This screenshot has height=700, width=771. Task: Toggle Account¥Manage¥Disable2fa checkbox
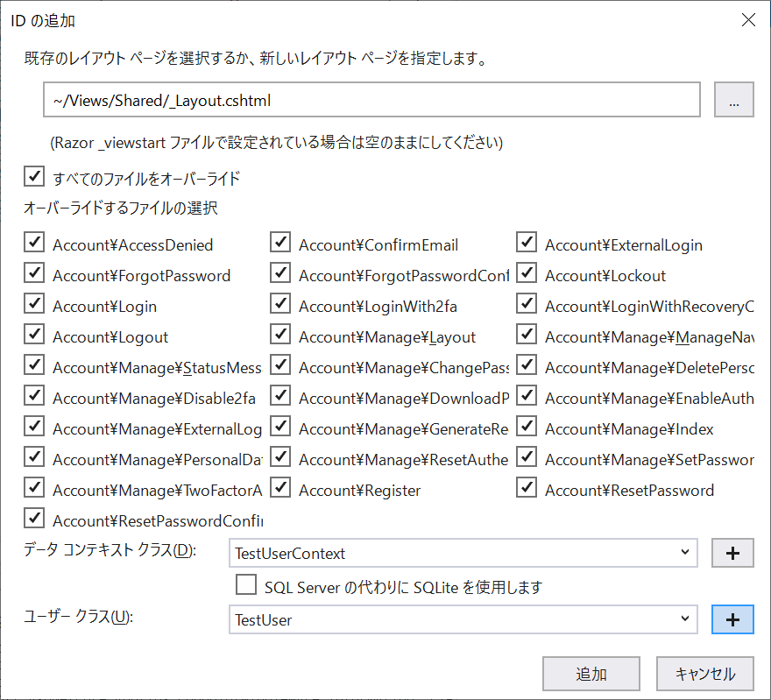(x=34, y=396)
